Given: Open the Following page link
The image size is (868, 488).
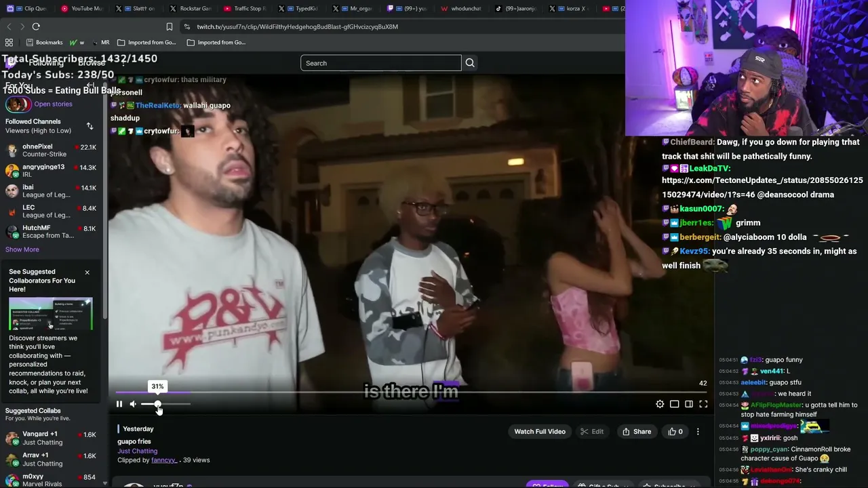Looking at the screenshot, I should (45, 63).
